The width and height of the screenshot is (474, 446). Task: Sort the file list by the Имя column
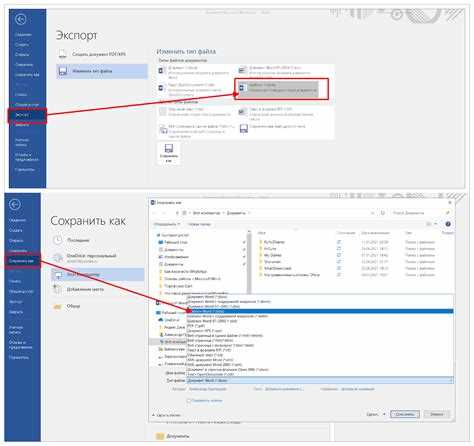pos(262,233)
